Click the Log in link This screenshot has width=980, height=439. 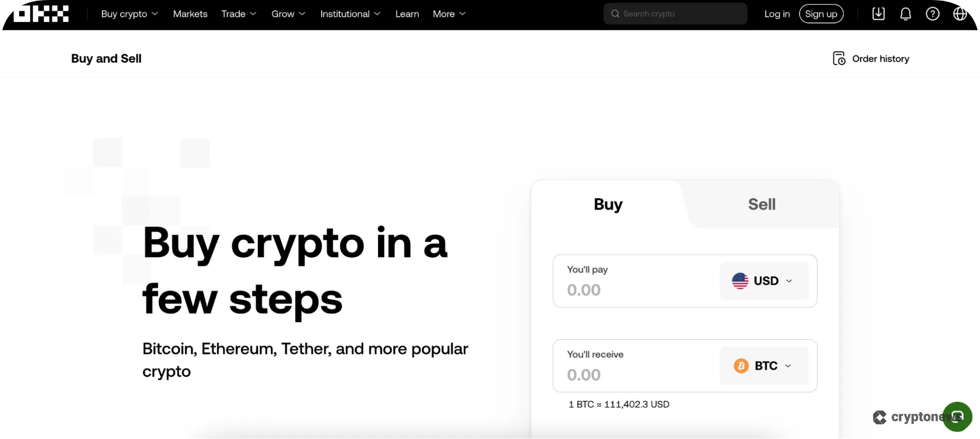point(777,14)
